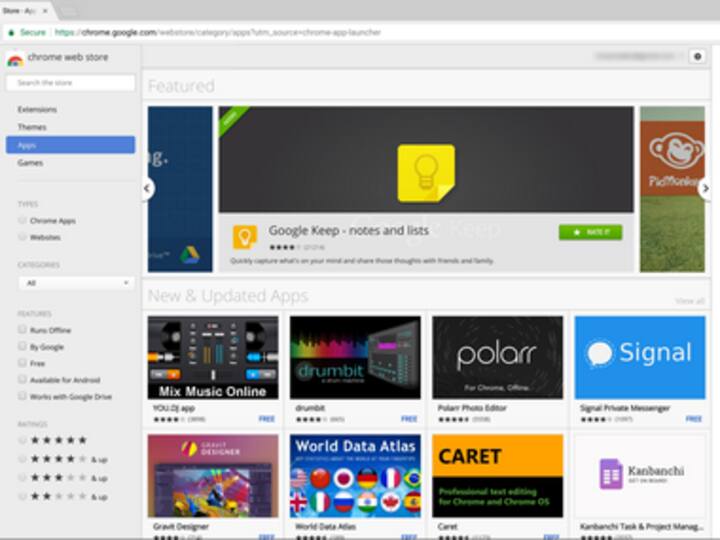This screenshot has width=720, height=540.
Task: Enable the Runs Offline checkbox
Action: tap(23, 329)
